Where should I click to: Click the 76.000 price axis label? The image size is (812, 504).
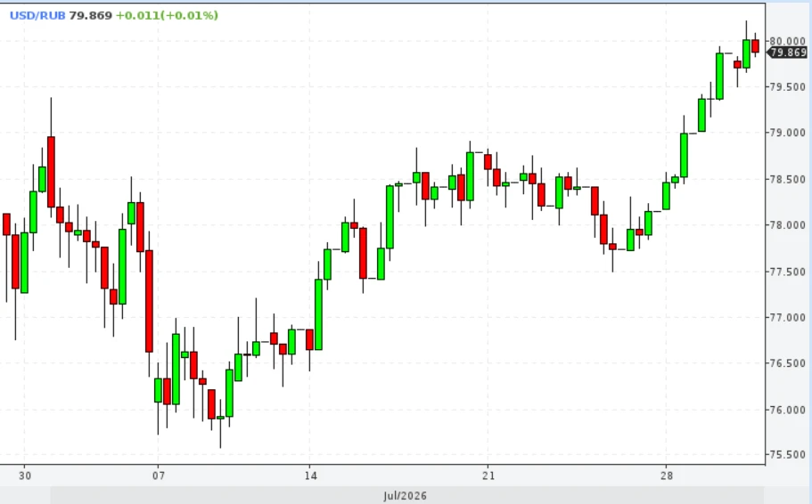coord(788,410)
